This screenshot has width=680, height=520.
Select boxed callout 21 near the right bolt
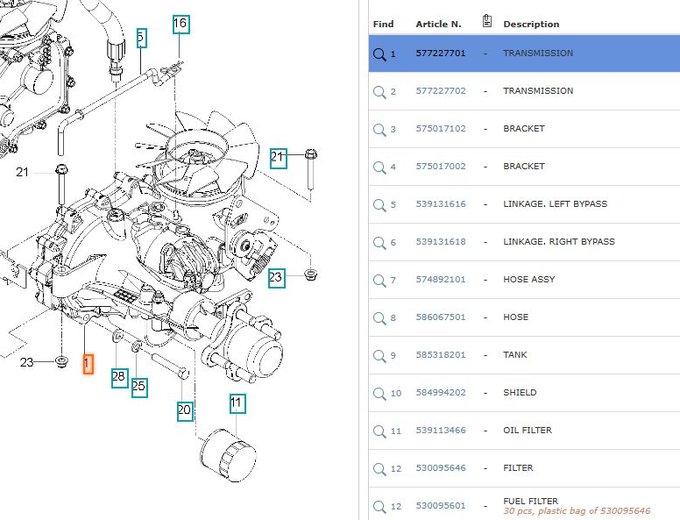(x=278, y=158)
